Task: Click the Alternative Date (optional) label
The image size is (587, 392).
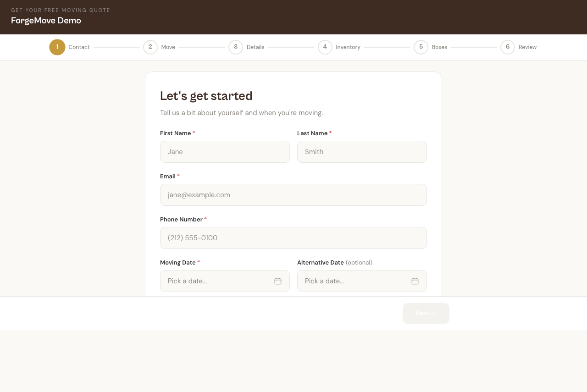Action: click(x=335, y=263)
